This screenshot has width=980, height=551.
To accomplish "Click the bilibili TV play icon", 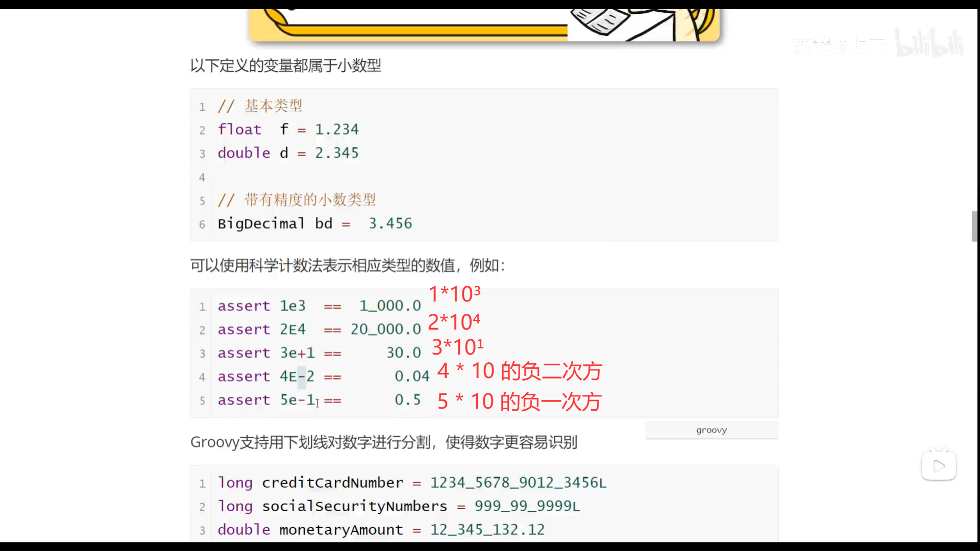I will [938, 465].
